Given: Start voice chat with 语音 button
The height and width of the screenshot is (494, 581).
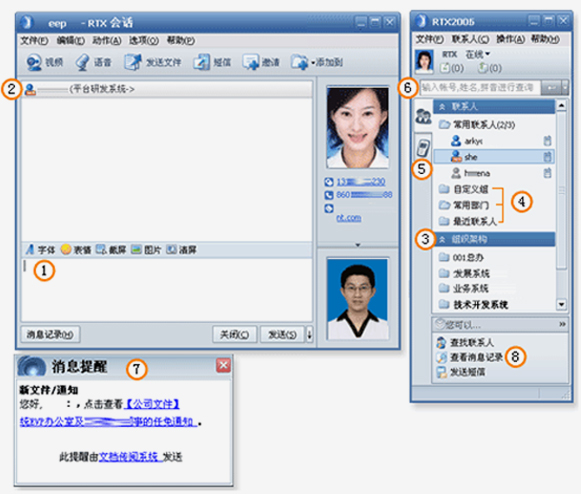Looking at the screenshot, I should (93, 62).
